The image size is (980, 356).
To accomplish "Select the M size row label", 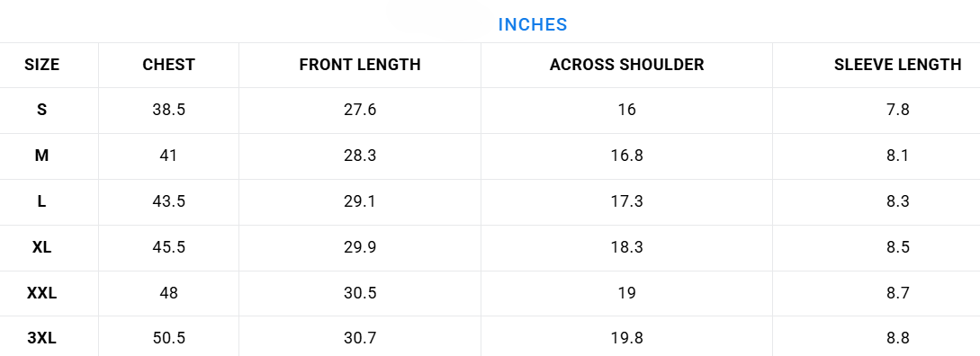I will click(x=42, y=156).
